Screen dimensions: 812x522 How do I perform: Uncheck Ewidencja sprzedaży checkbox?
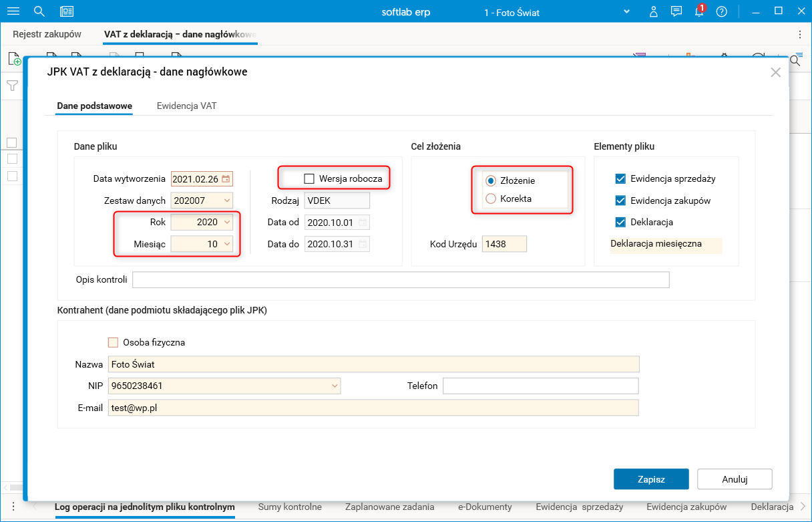pos(620,179)
